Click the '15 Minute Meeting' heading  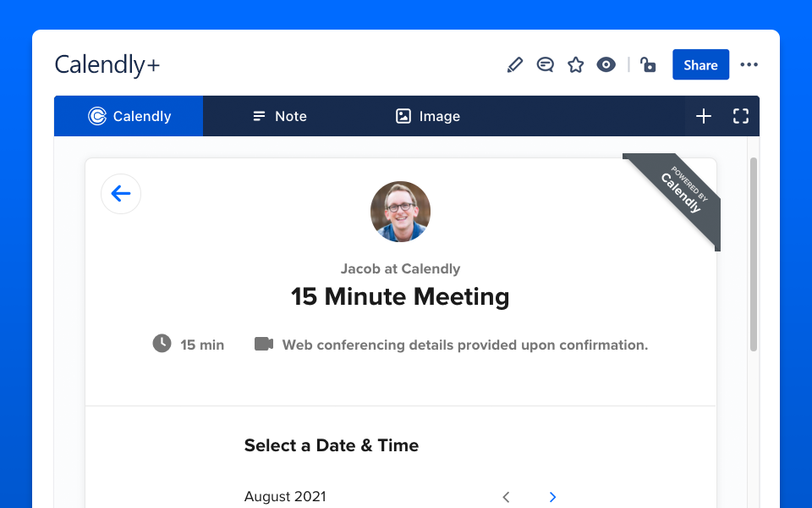[x=400, y=296]
